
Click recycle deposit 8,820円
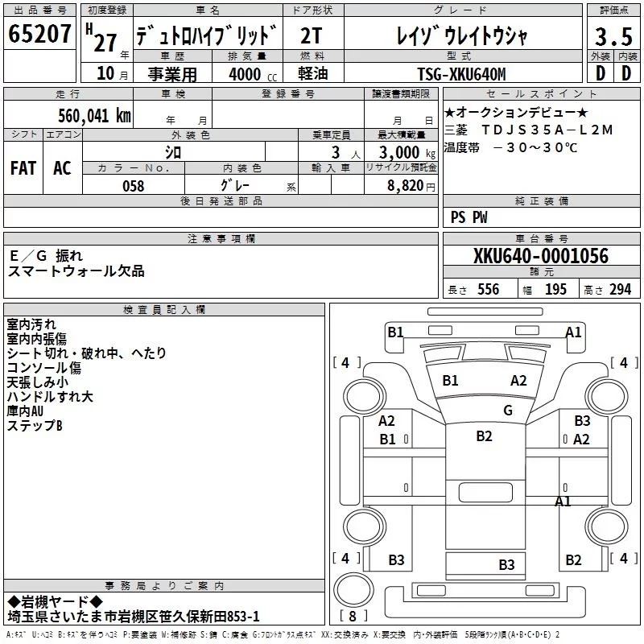click(x=411, y=186)
